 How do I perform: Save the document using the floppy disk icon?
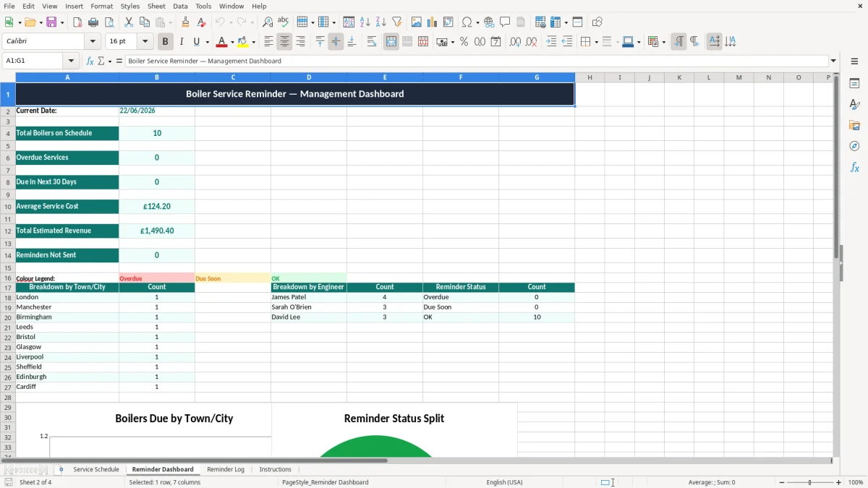click(51, 22)
